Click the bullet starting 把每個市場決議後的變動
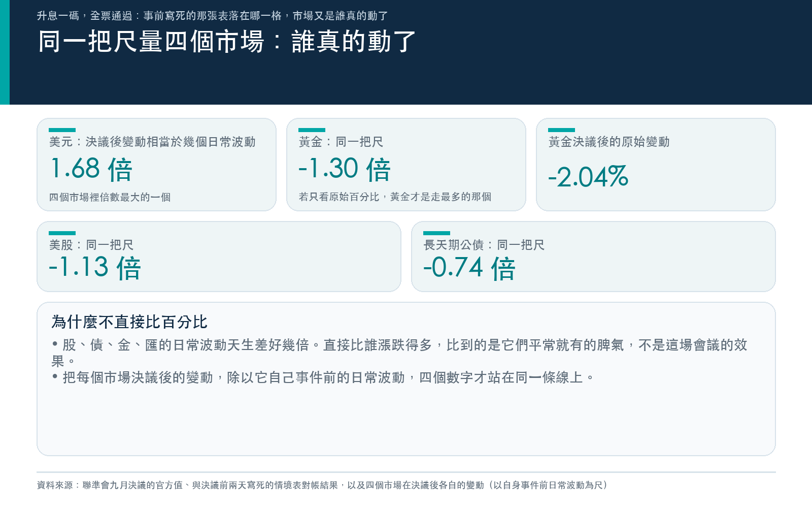This screenshot has width=812, height=508. point(323,377)
